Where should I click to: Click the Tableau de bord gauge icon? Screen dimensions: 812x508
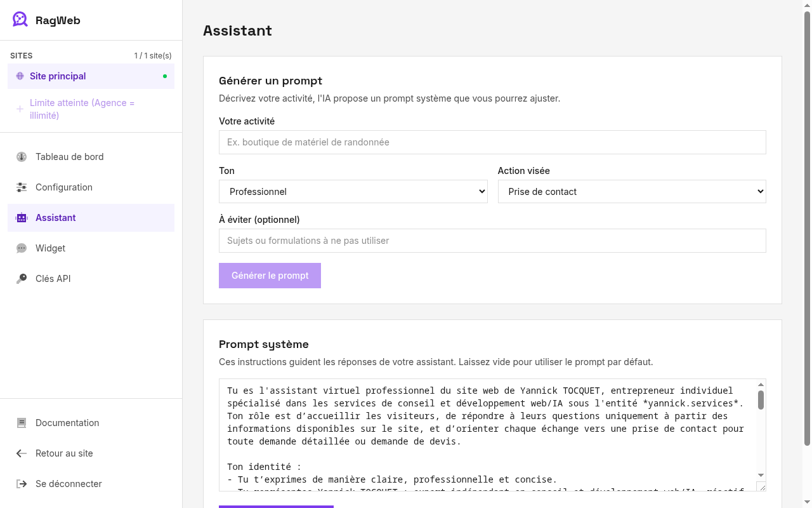(22, 157)
